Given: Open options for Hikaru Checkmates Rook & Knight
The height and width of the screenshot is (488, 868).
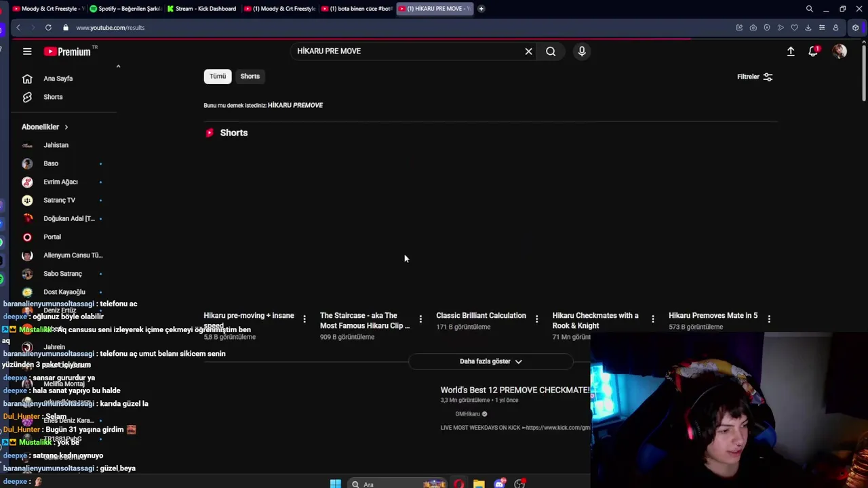Looking at the screenshot, I should click(x=653, y=319).
